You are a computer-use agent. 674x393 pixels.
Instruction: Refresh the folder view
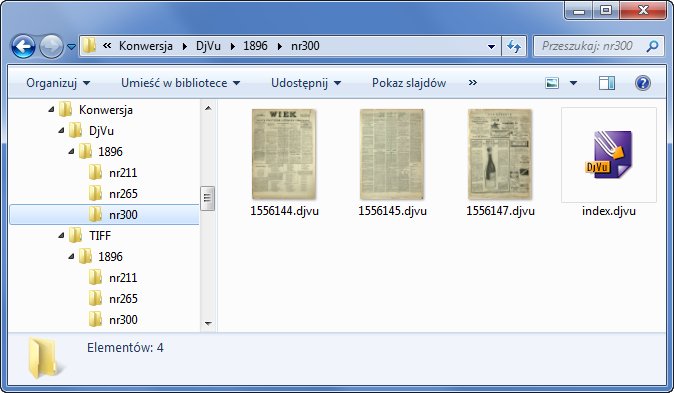tap(514, 46)
